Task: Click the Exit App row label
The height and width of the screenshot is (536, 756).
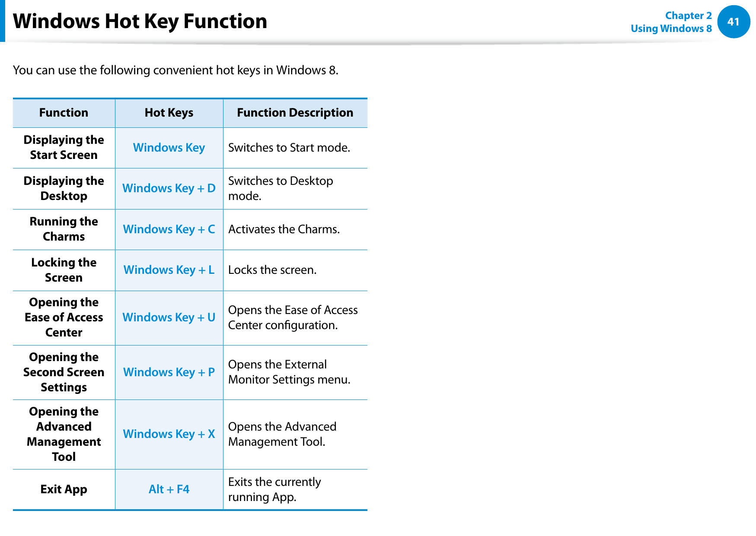Action: pyautogui.click(x=64, y=489)
